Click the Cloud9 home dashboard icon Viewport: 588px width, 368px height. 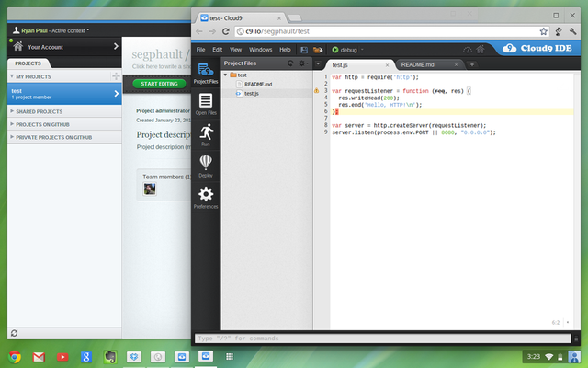pyautogui.click(x=481, y=49)
